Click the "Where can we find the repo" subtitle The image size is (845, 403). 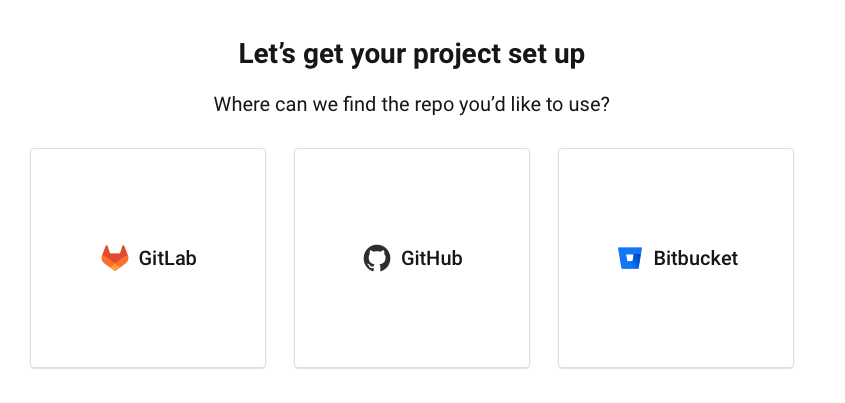click(x=412, y=105)
